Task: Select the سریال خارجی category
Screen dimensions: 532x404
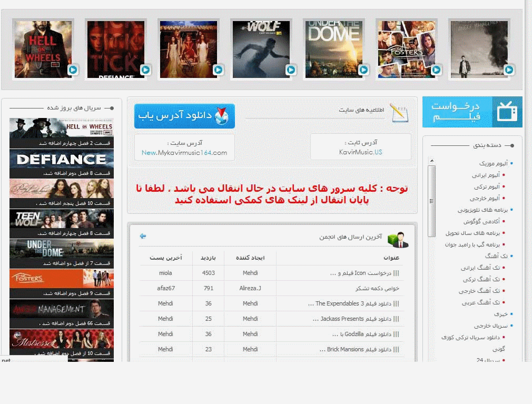Action: (491, 326)
